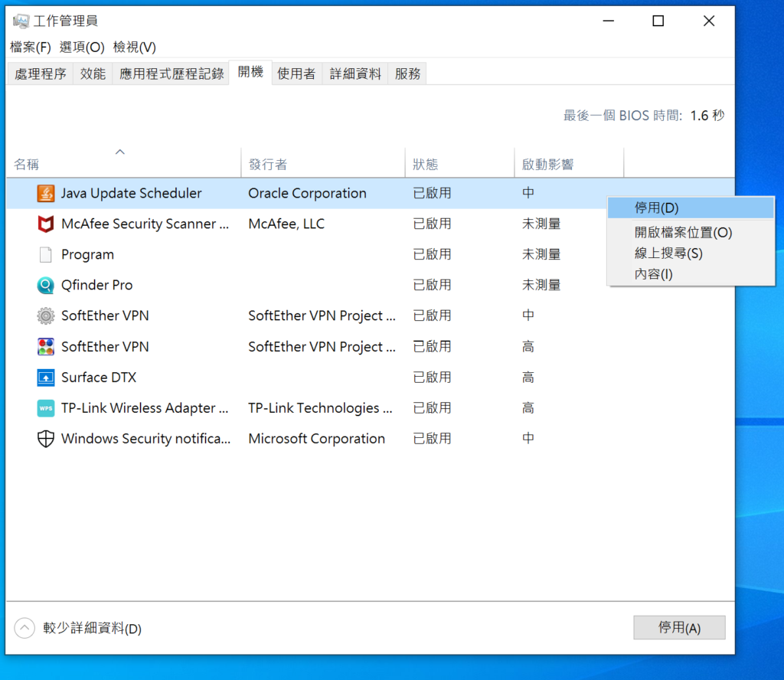Choose 開啟檔案位置(O) in the context menu
This screenshot has width=784, height=680.
pos(691,233)
